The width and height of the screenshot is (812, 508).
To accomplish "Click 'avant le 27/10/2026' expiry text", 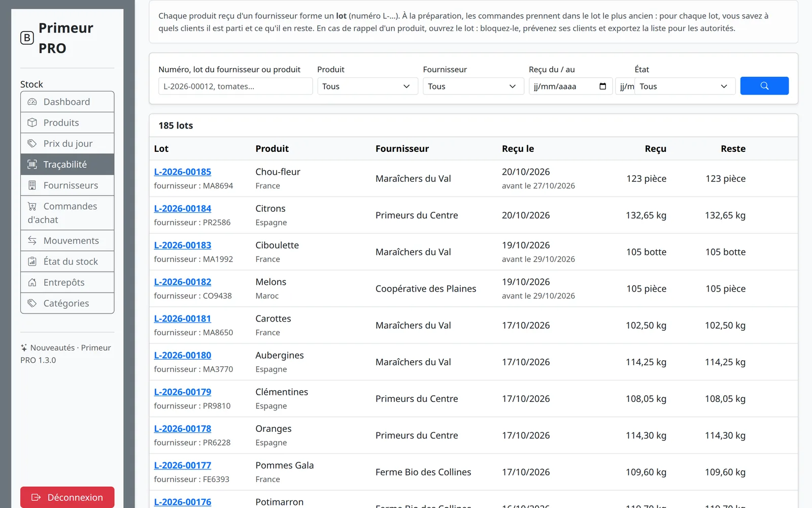I will (x=538, y=186).
